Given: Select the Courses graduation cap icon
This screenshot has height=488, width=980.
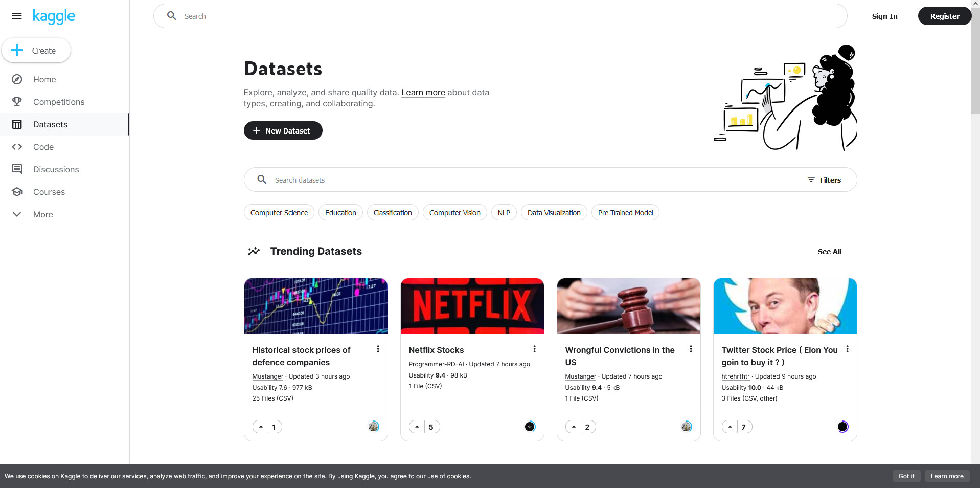Looking at the screenshot, I should coord(17,192).
